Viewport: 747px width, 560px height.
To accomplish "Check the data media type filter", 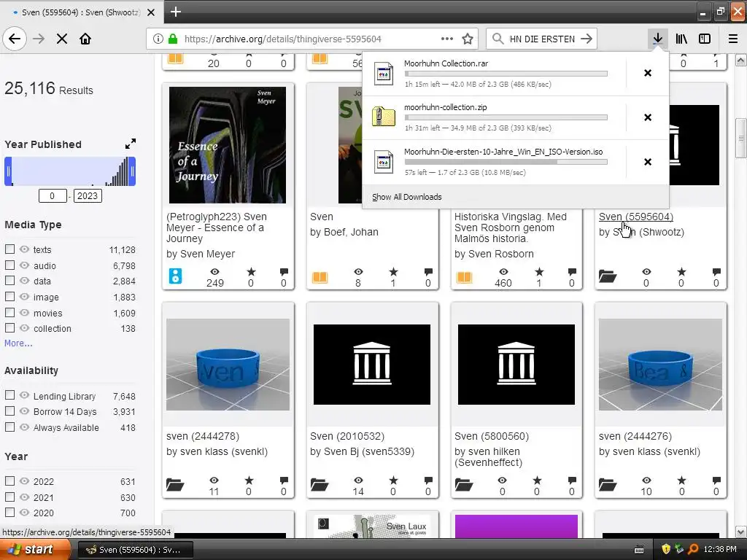I will [9, 281].
